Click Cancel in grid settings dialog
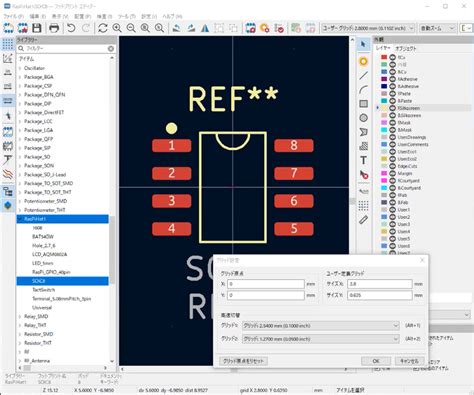 [409, 361]
